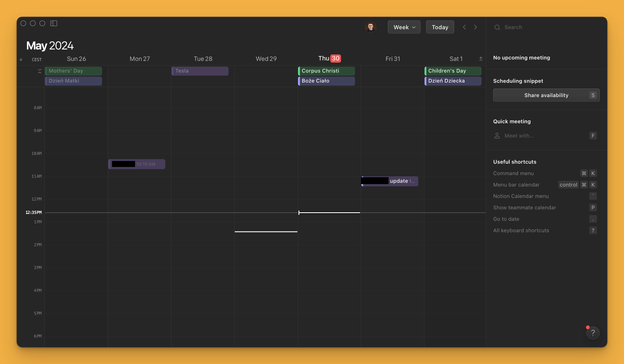Image resolution: width=624 pixels, height=364 pixels.
Task: Open help question mark button
Action: 593,333
